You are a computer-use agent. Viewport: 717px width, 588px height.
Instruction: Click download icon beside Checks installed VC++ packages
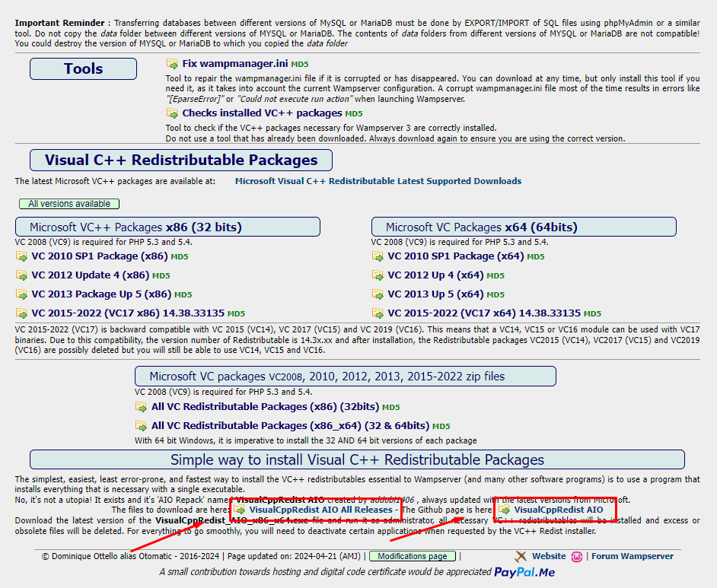pyautogui.click(x=173, y=113)
